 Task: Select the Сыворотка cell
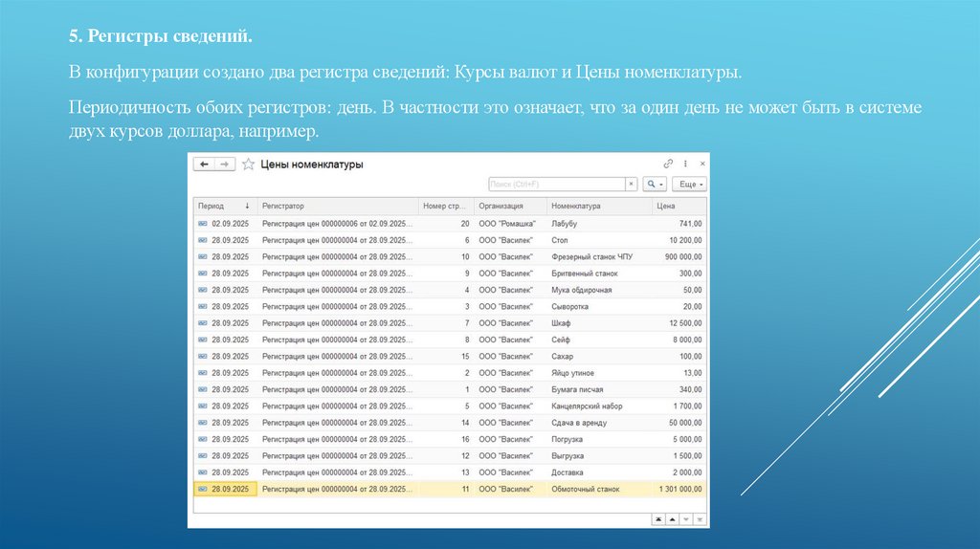(x=599, y=307)
